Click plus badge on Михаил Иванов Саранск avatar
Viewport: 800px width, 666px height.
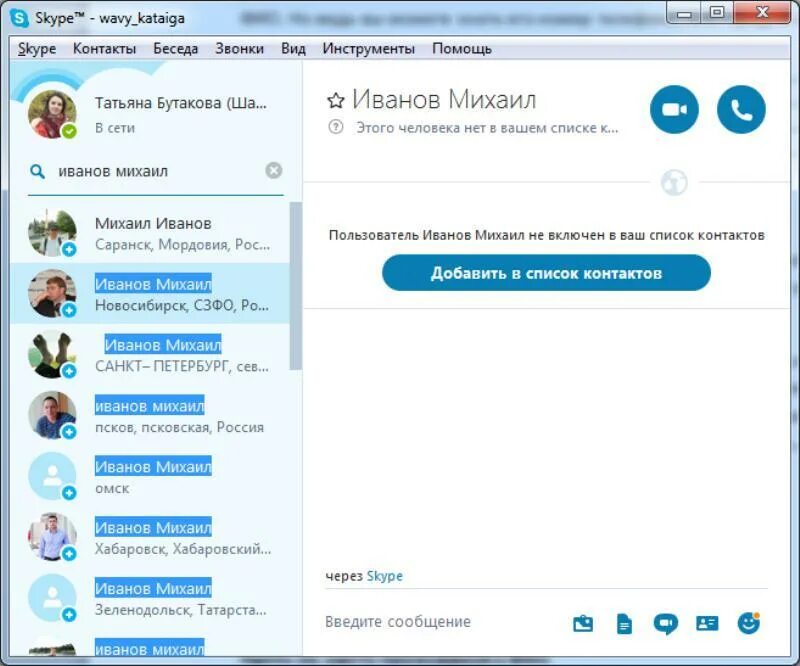[x=69, y=249]
